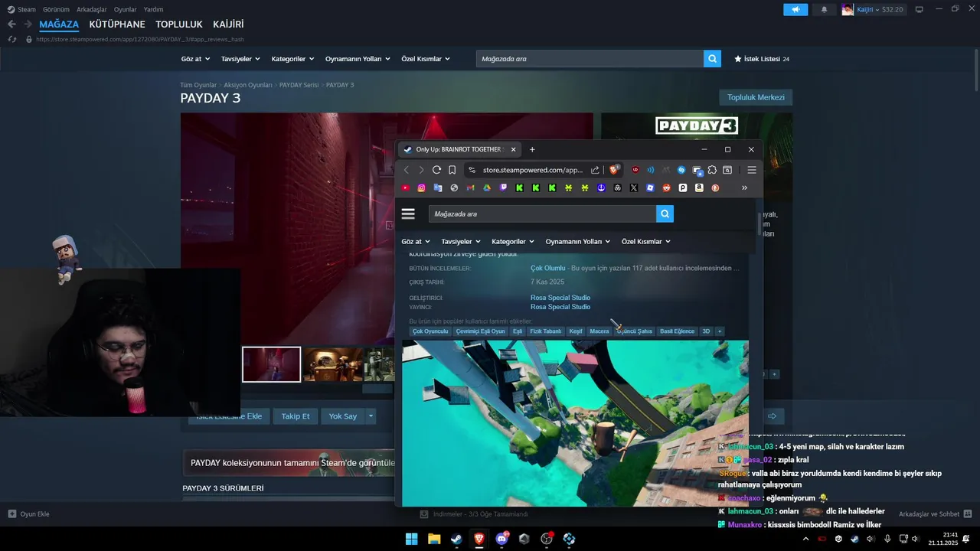The width and height of the screenshot is (980, 551).
Task: Open the Gmail bookmark icon
Action: (x=470, y=187)
